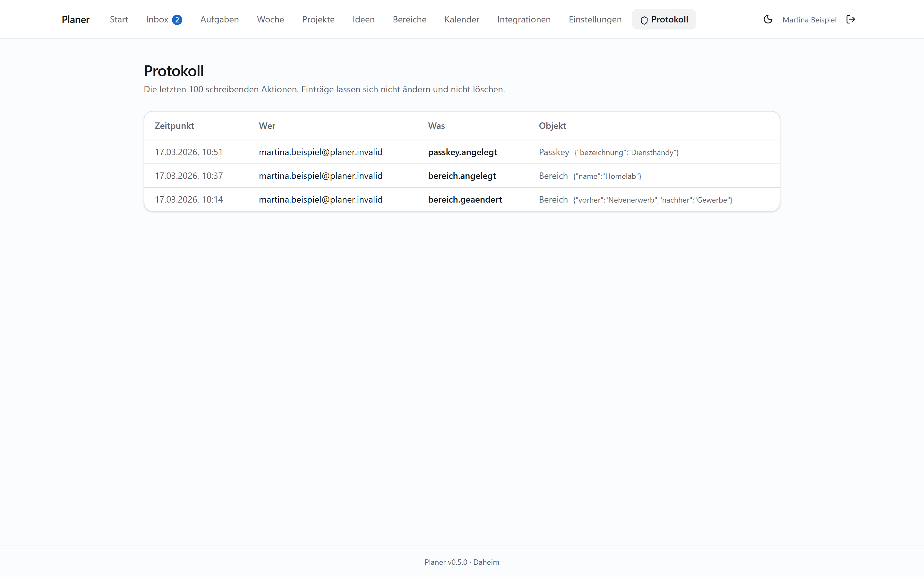Navigate to Ideen

tap(364, 20)
